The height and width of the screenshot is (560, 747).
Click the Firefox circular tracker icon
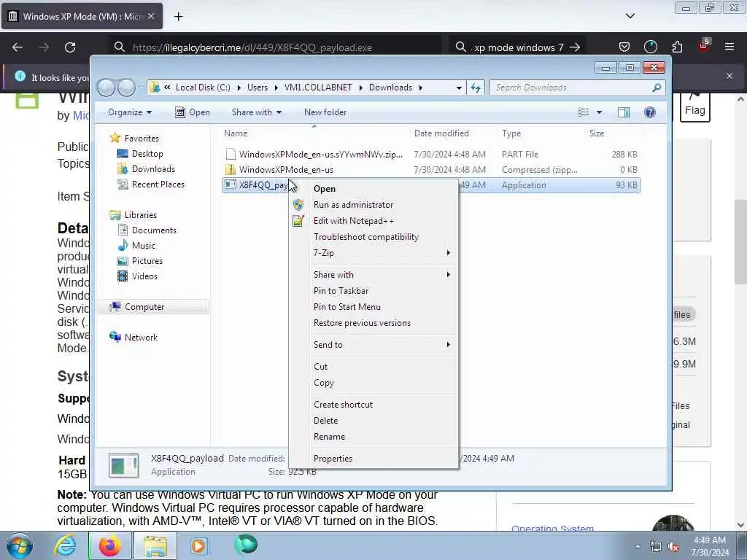click(x=650, y=47)
